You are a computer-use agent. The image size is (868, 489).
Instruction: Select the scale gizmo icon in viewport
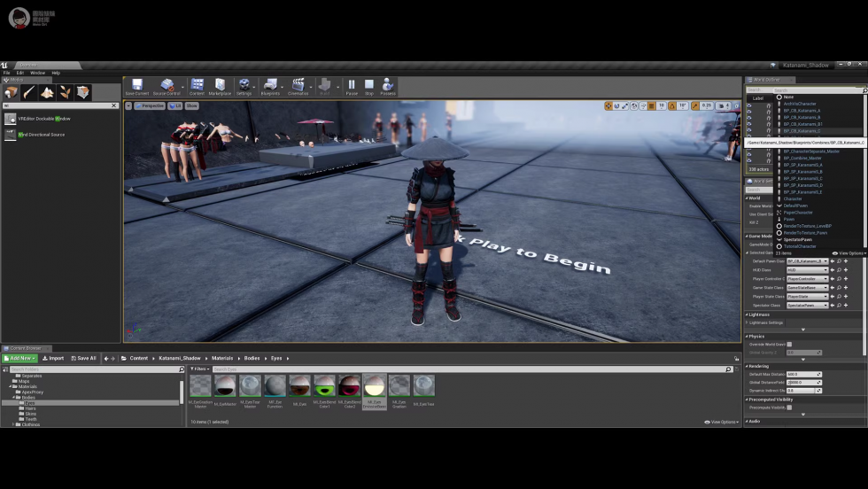coord(625,105)
